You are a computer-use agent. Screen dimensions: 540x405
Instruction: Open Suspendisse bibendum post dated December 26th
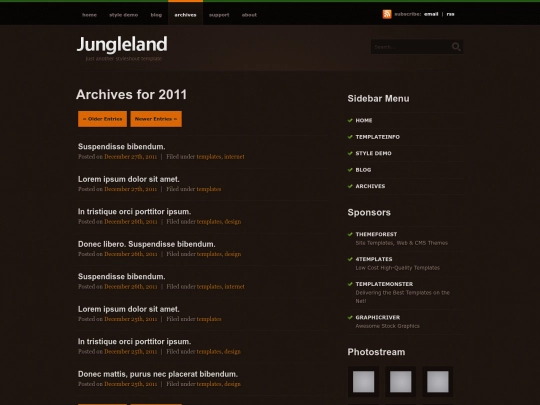pos(122,277)
